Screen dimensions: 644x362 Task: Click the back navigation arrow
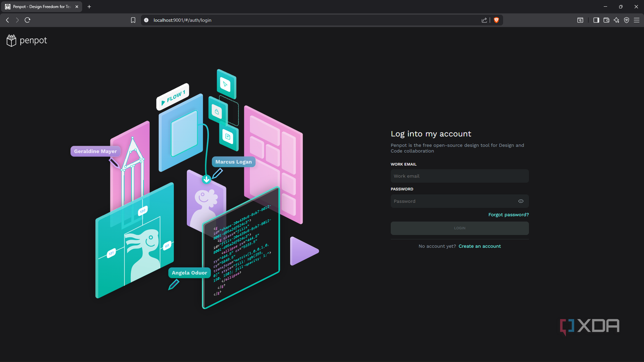tap(7, 20)
